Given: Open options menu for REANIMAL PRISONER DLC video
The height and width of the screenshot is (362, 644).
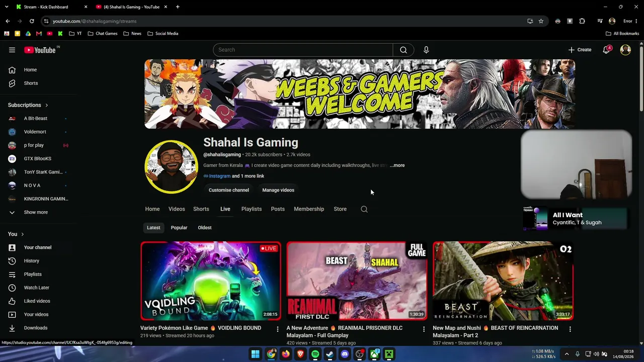Looking at the screenshot, I should 424,329.
